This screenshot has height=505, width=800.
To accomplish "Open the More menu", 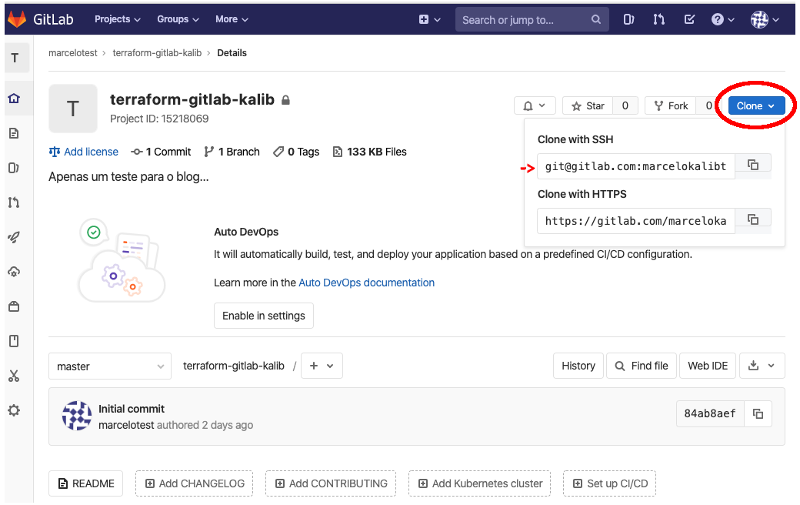I will (231, 19).
